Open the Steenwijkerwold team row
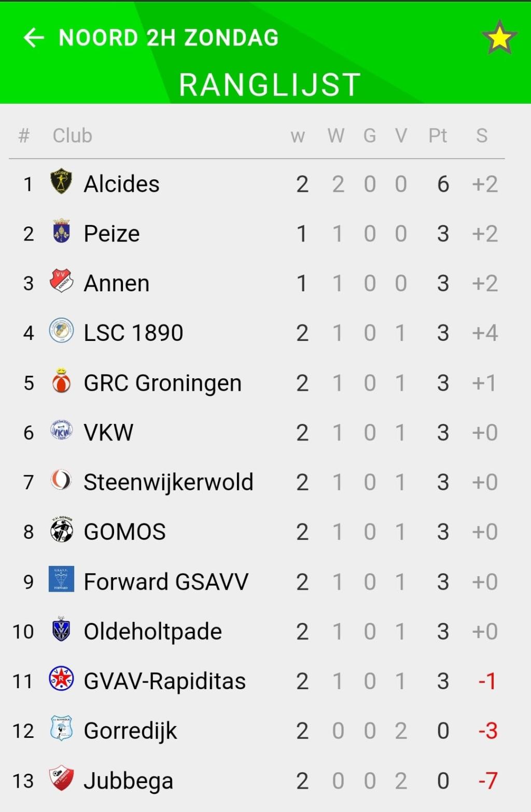This screenshot has height=812, width=531. click(257, 482)
